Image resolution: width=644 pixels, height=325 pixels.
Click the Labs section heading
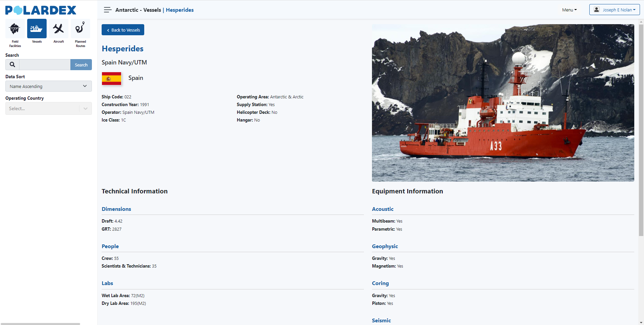107,283
